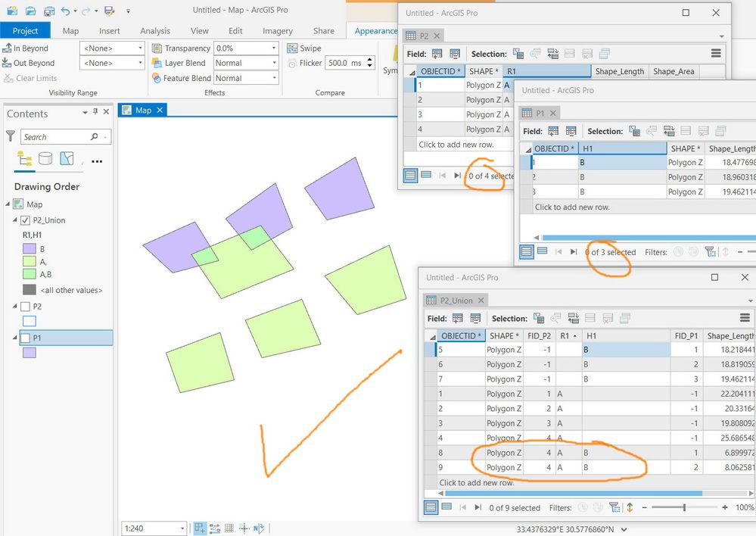The width and height of the screenshot is (756, 536).
Task: Open more list options ellipsis in Contents
Action: [x=97, y=161]
